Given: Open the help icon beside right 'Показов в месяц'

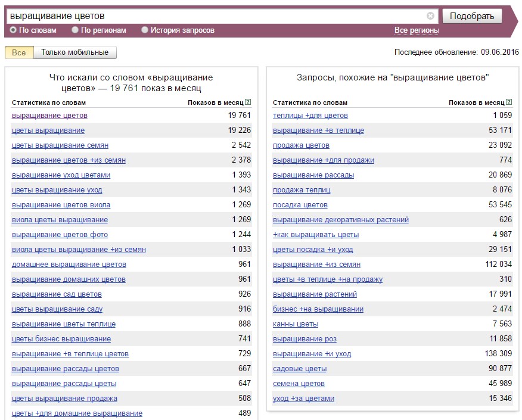Looking at the screenshot, I should (x=509, y=102).
